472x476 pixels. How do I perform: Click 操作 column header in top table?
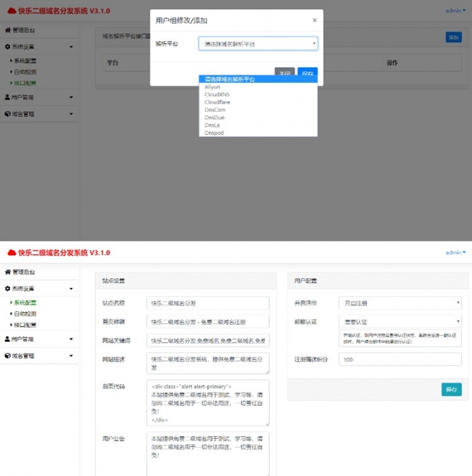coord(392,63)
